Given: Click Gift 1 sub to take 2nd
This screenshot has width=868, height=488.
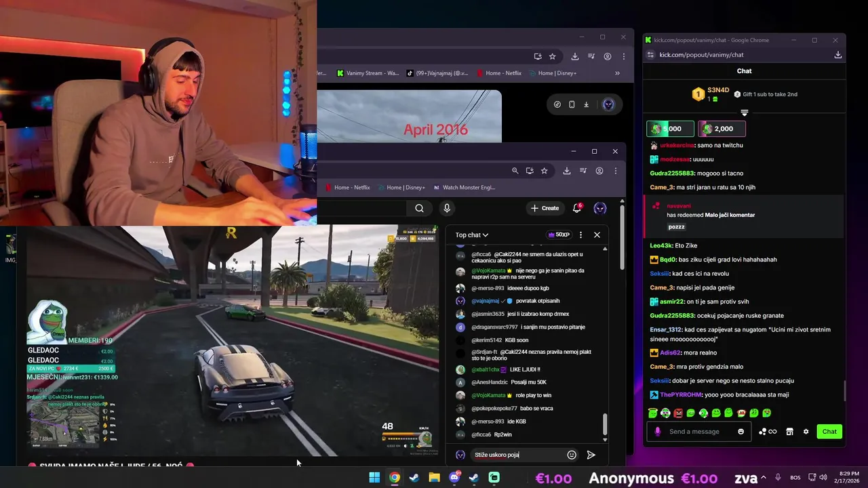Looking at the screenshot, I should [x=766, y=94].
